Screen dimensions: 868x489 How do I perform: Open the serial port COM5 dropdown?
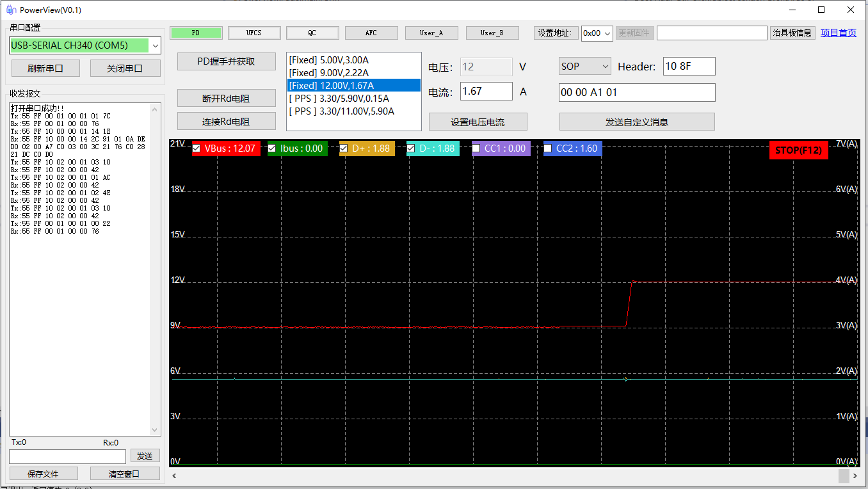pyautogui.click(x=154, y=45)
